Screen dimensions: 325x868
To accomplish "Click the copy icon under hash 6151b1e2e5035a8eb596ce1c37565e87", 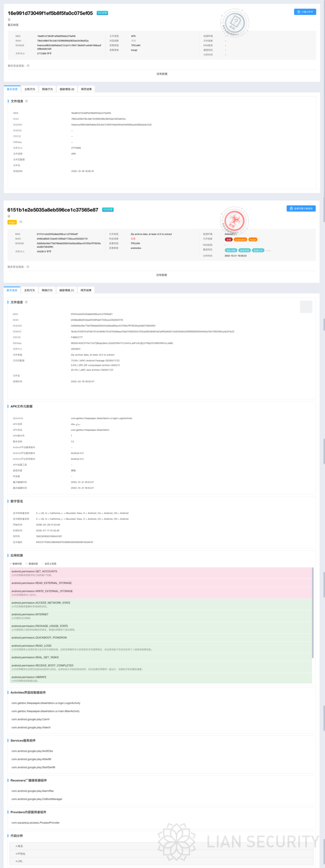I will [x=9, y=216].
